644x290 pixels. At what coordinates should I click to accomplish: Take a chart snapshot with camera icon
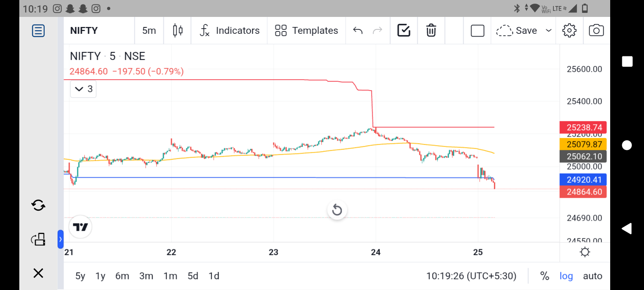[596, 31]
